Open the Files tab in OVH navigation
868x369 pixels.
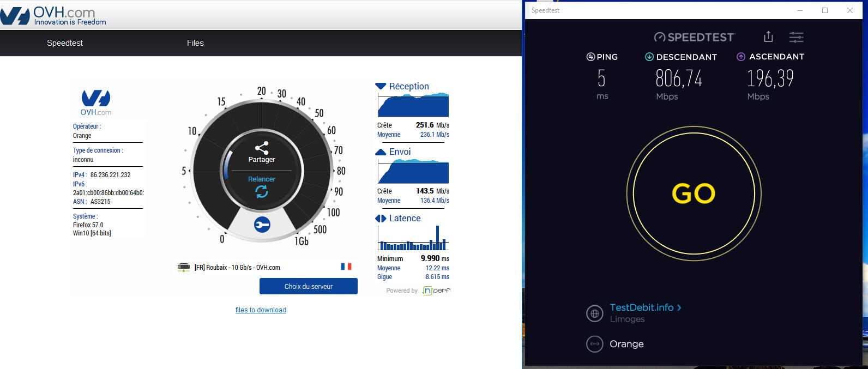pos(195,43)
